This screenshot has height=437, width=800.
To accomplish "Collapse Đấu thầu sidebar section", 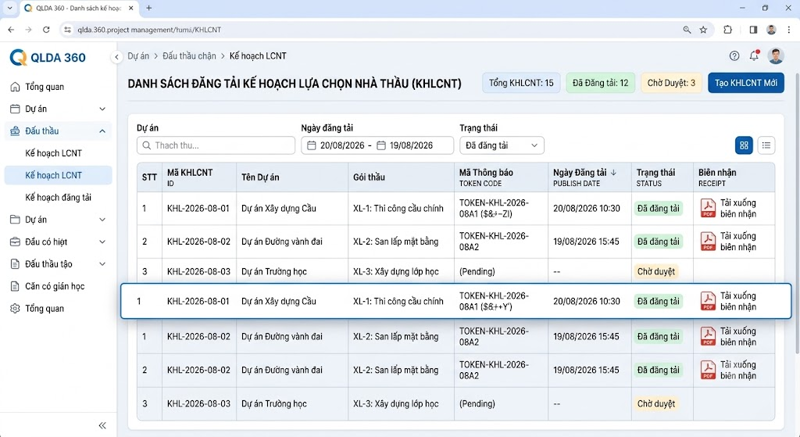I will click(x=103, y=131).
